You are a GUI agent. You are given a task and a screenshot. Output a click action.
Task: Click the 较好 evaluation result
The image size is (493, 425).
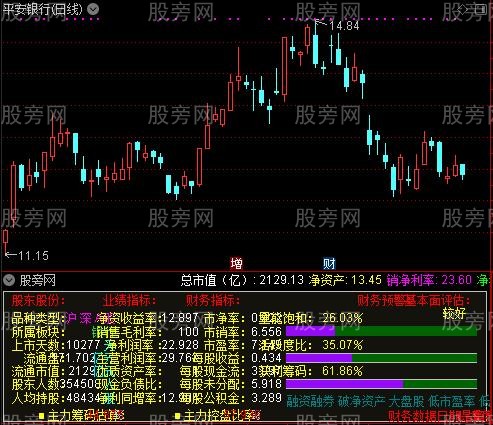[454, 313]
